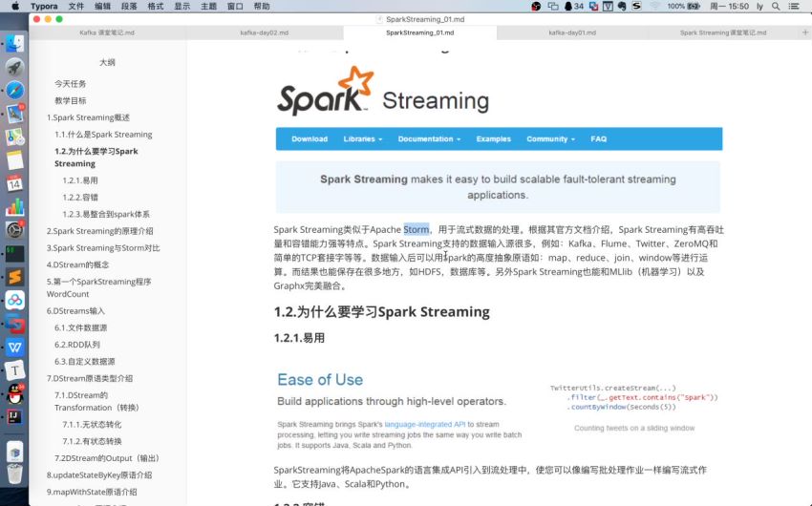
Task: Open Finder from the Dock
Action: tap(14, 44)
